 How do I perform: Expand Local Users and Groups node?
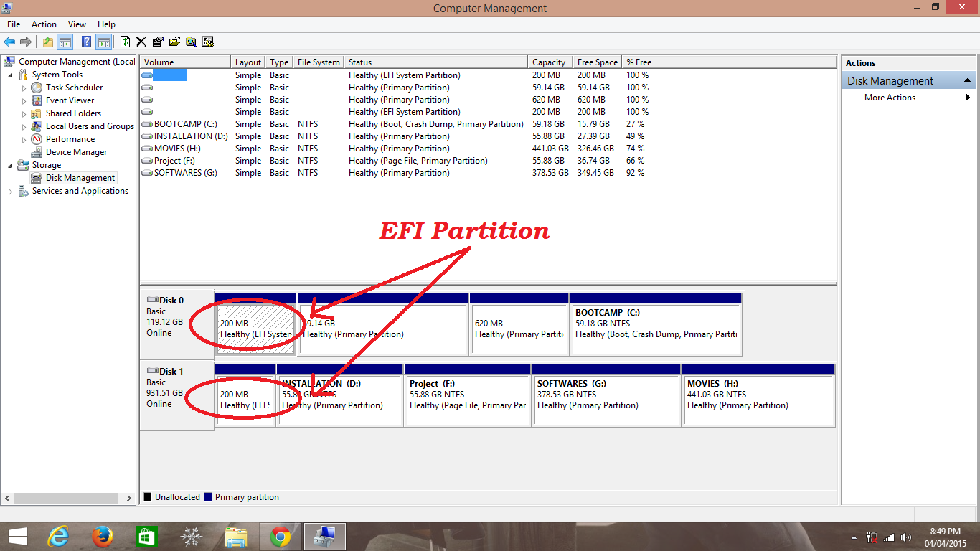[x=24, y=127]
